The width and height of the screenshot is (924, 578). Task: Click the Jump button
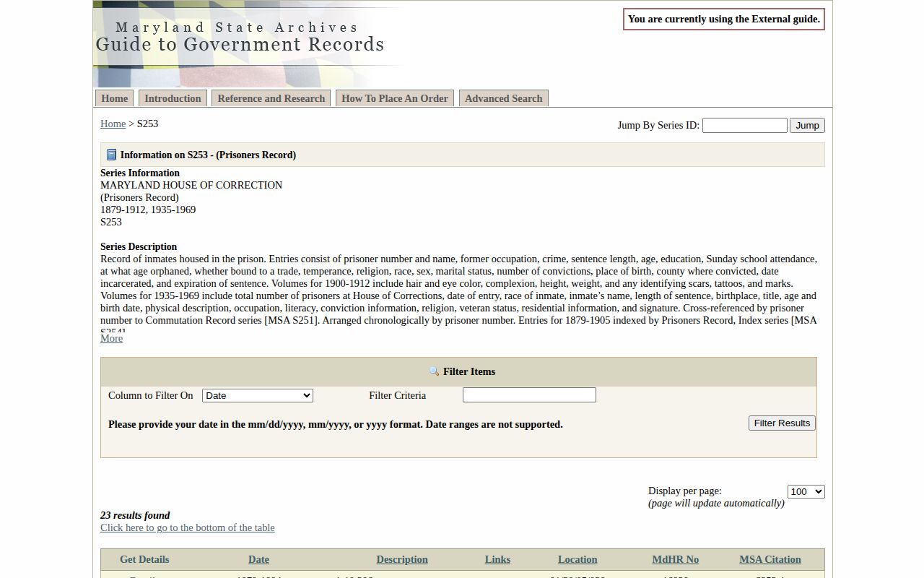807,125
